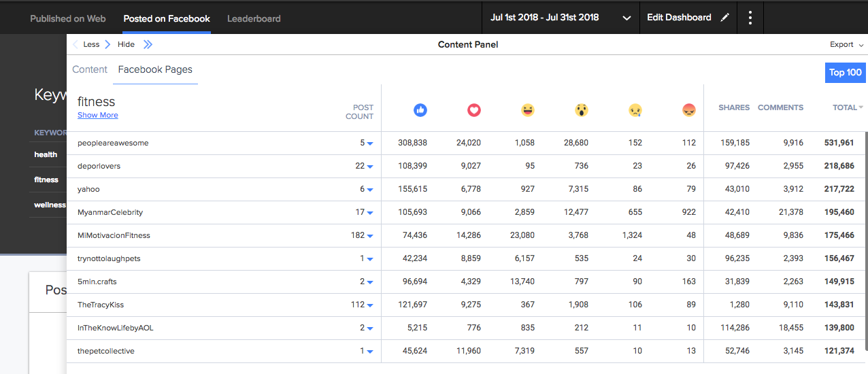This screenshot has width=868, height=374.
Task: Click shares value 159,185
Action: (x=734, y=143)
